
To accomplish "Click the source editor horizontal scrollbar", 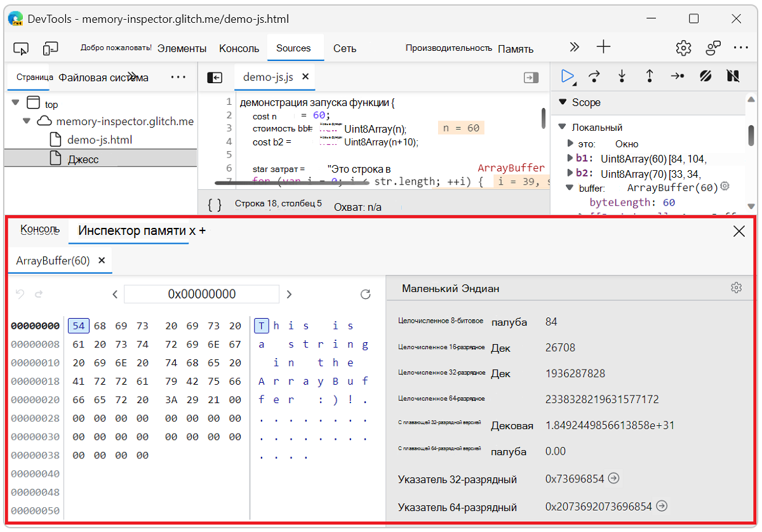I will click(291, 183).
